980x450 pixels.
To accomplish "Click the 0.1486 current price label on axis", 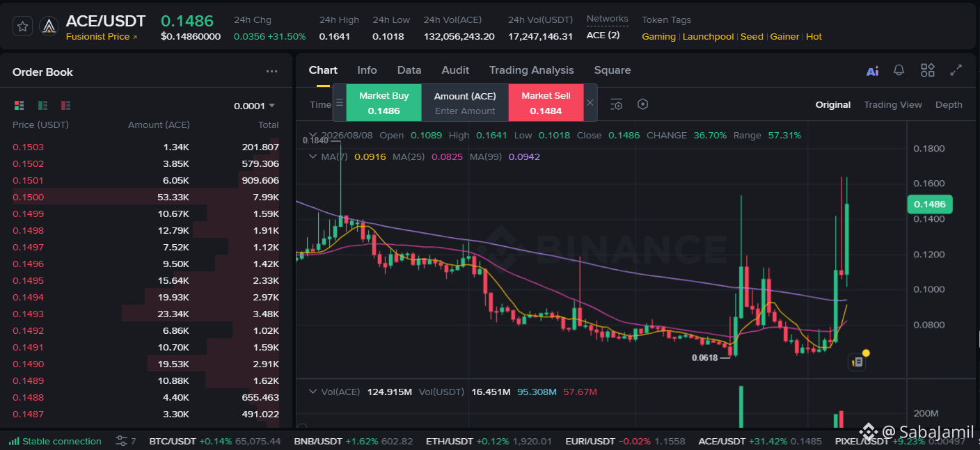I will (929, 204).
